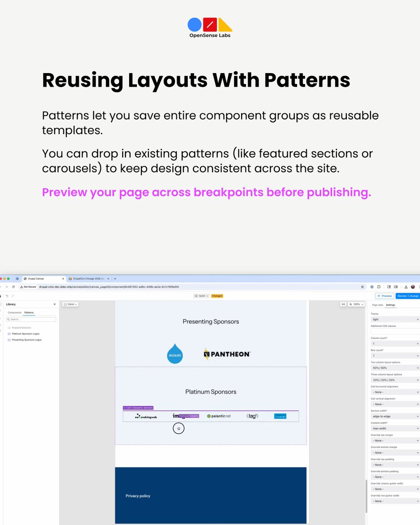Viewport: 420px width, 525px height.
Task: Switch to the Components tab in Library
Action: coord(14,313)
